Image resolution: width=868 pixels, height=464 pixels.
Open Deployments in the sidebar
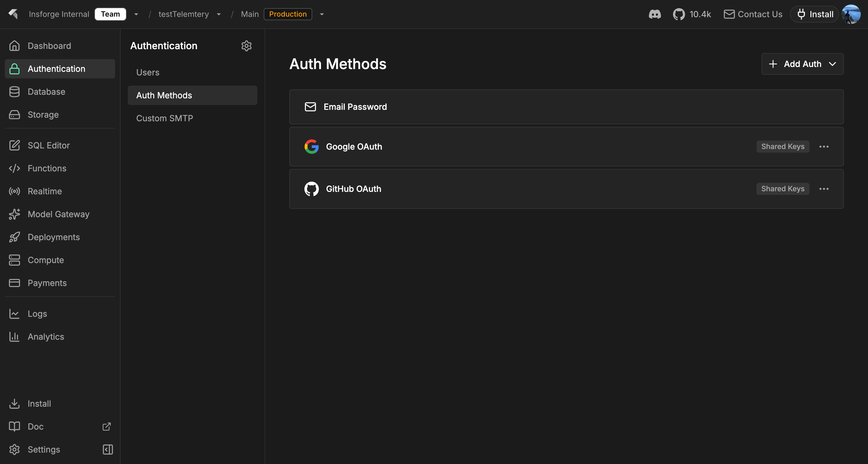(60, 237)
